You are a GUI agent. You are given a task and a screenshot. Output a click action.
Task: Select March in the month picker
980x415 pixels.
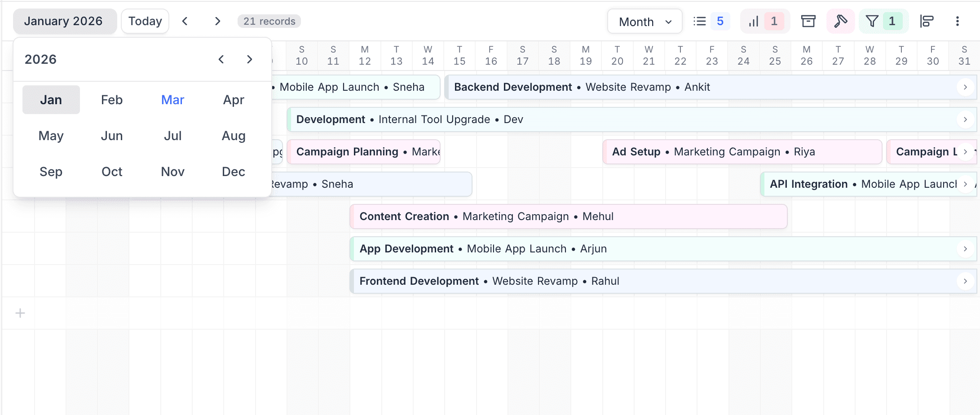pos(172,100)
